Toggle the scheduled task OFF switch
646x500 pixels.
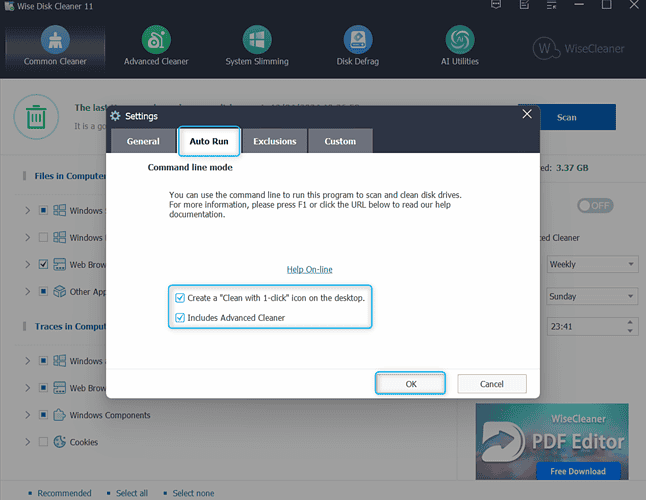coord(594,205)
